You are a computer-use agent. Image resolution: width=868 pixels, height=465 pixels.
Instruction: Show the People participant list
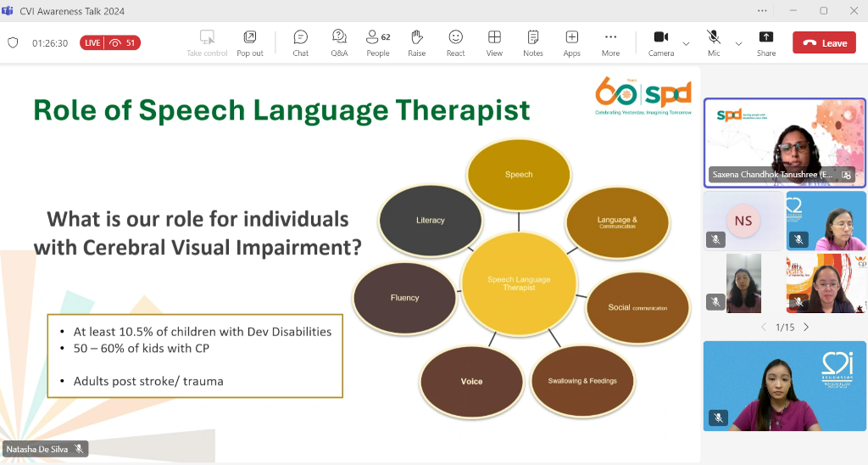378,42
